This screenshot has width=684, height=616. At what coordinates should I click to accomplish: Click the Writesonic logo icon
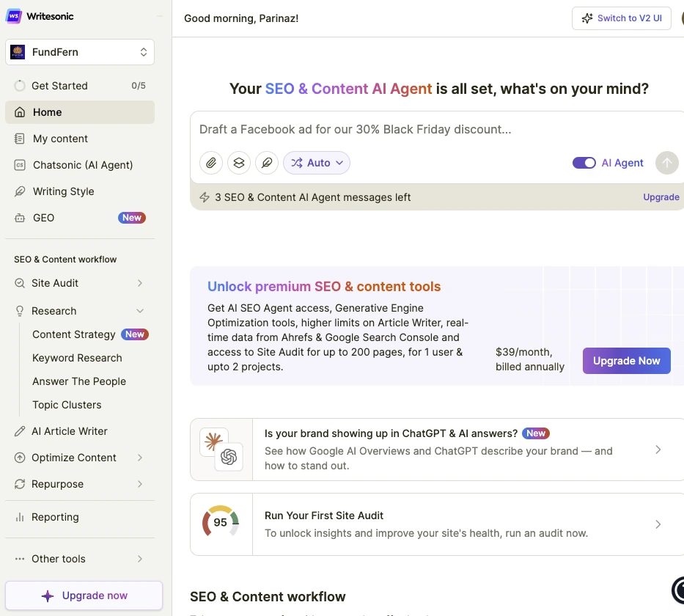click(x=14, y=16)
